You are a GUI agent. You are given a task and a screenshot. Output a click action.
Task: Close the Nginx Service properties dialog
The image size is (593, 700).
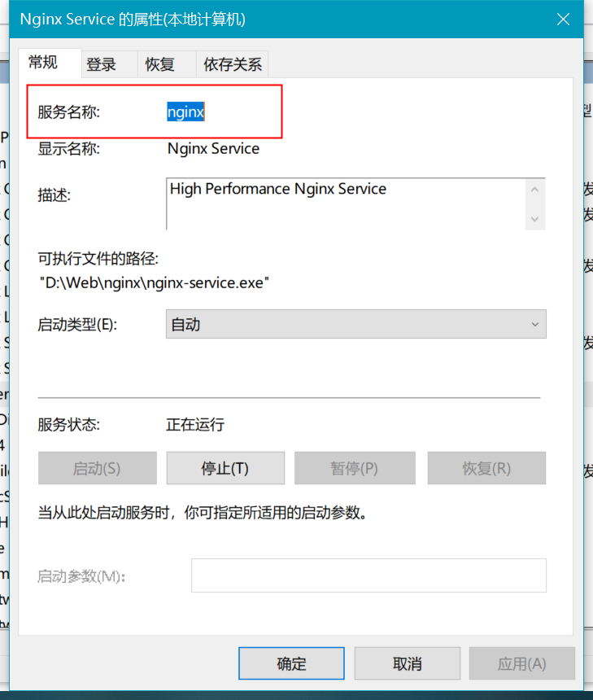[563, 20]
